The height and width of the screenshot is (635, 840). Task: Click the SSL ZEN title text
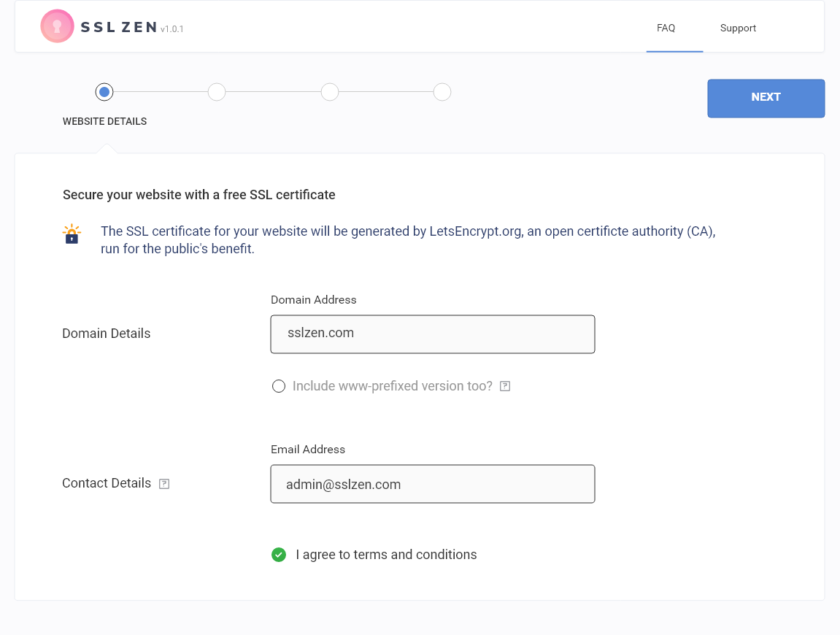(x=119, y=28)
